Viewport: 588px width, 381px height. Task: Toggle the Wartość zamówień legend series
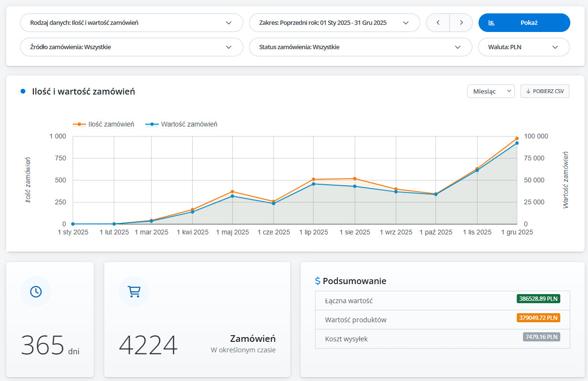click(181, 124)
